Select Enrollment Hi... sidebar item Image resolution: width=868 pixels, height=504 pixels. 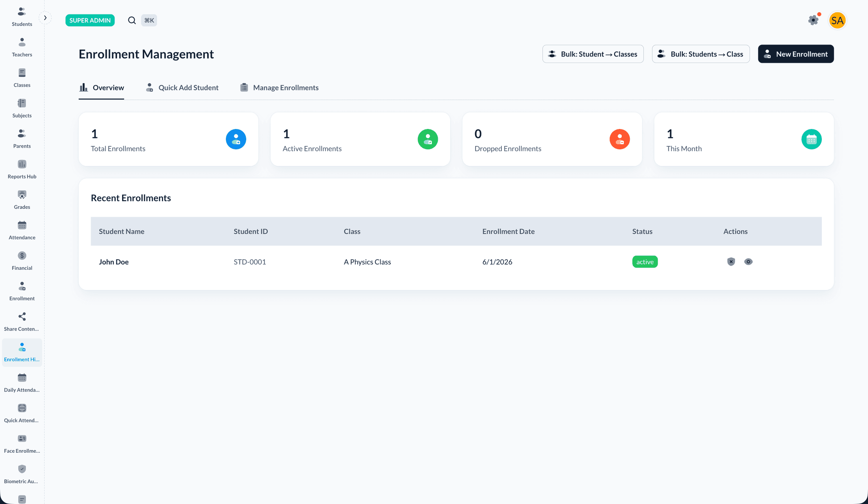coord(22,353)
